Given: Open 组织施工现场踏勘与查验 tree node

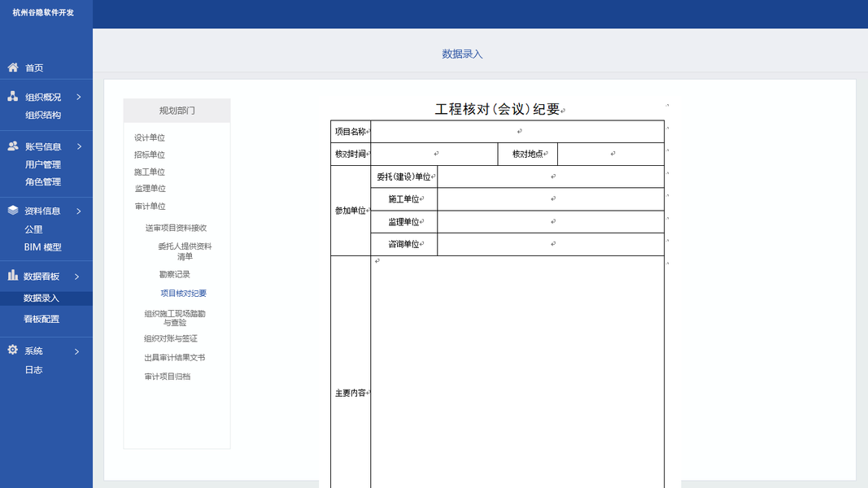Looking at the screenshot, I should click(175, 318).
